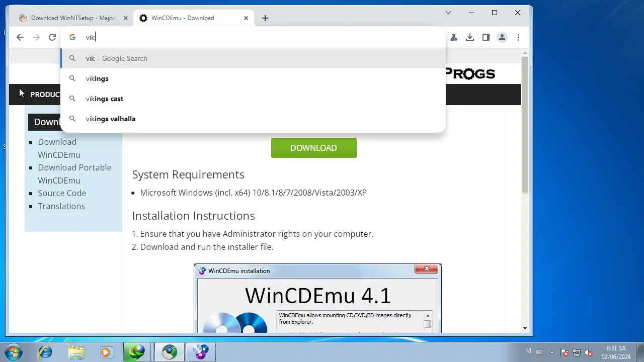Screen dimensions: 644x362
Task: Open the Windows Start orb
Action: 14,352
